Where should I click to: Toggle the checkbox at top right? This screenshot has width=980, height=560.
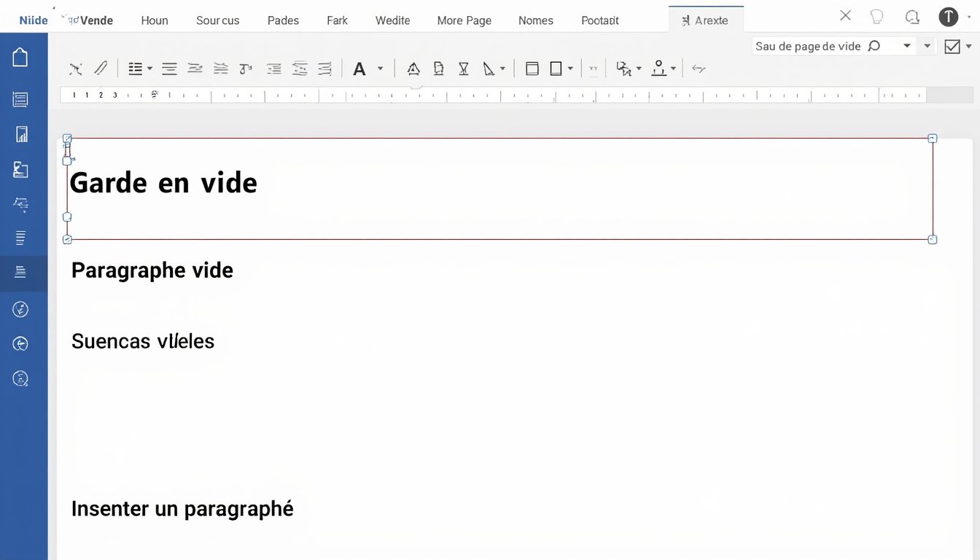click(952, 47)
